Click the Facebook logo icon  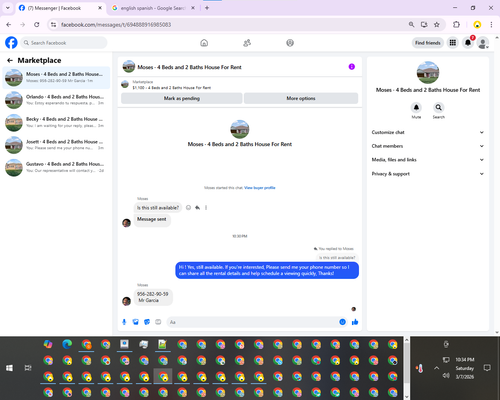(11, 43)
